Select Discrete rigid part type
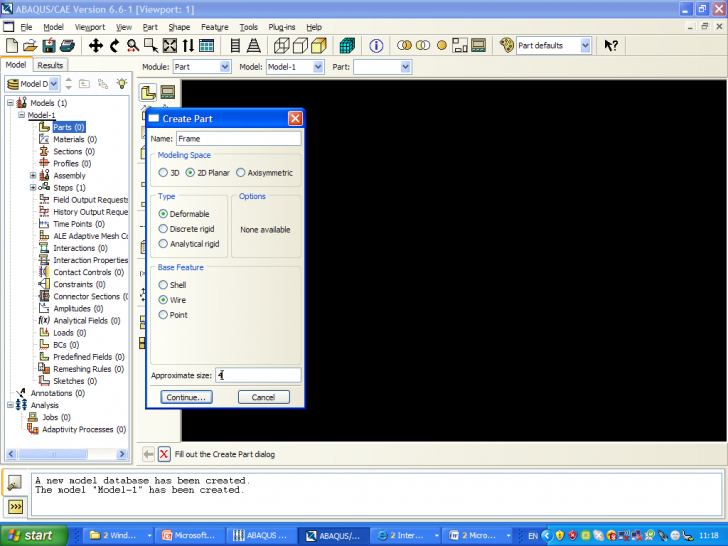The width and height of the screenshot is (728, 546). (x=164, y=229)
